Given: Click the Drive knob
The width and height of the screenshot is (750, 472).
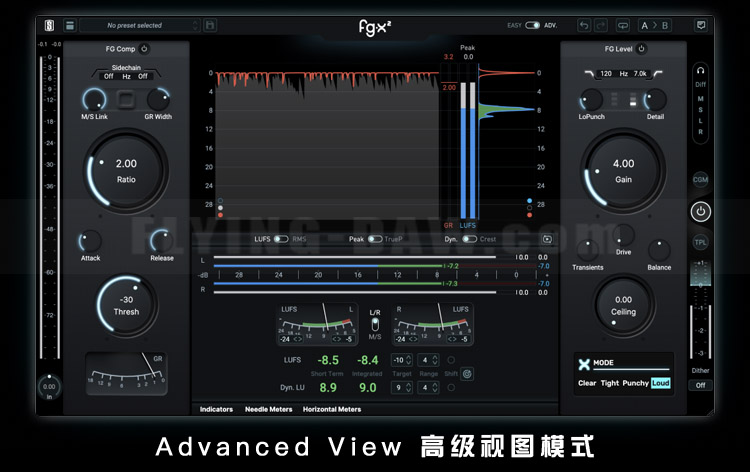Looking at the screenshot, I should pos(624,235).
